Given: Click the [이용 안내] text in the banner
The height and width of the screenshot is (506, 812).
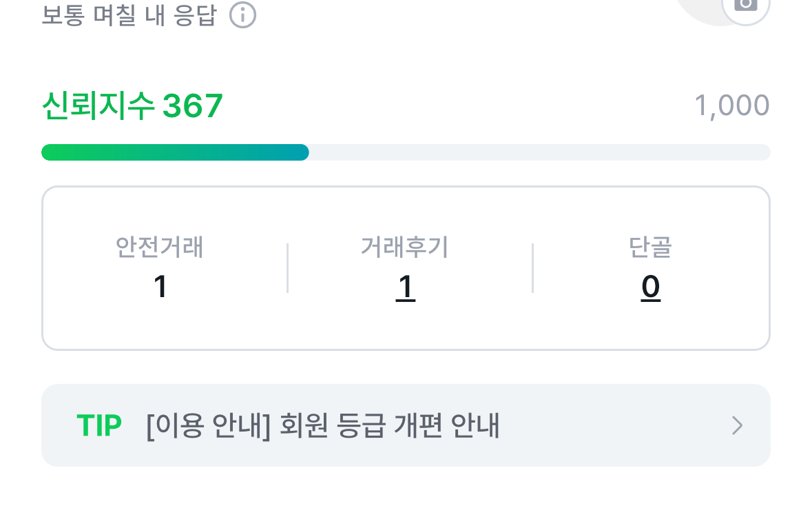Looking at the screenshot, I should point(208,426).
